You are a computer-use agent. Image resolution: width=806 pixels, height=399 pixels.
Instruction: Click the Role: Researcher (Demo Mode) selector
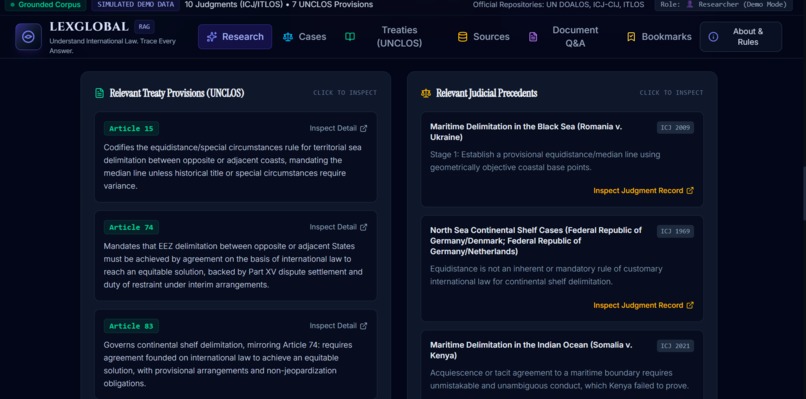723,5
